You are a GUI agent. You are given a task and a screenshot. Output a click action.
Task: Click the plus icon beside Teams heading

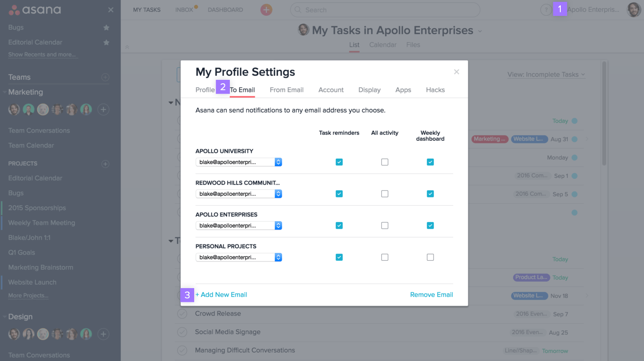click(105, 77)
